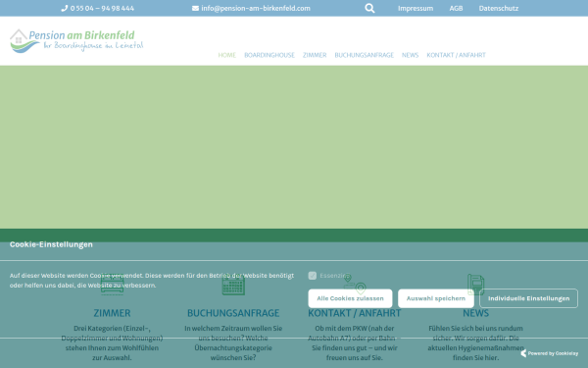Screen dimensions: 588x368
Task: Toggle the Essenziell checkbox
Action: pos(313,276)
